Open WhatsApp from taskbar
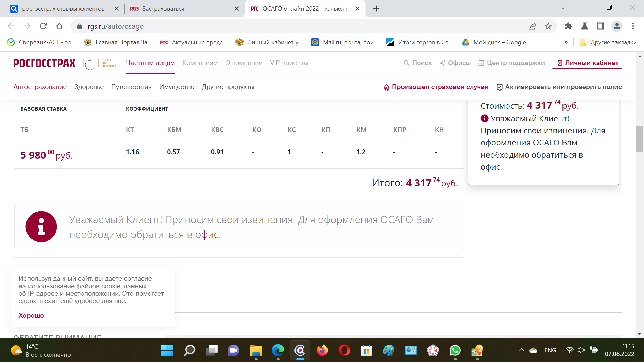Screen dimensions: 644x362 pyautogui.click(x=455, y=351)
